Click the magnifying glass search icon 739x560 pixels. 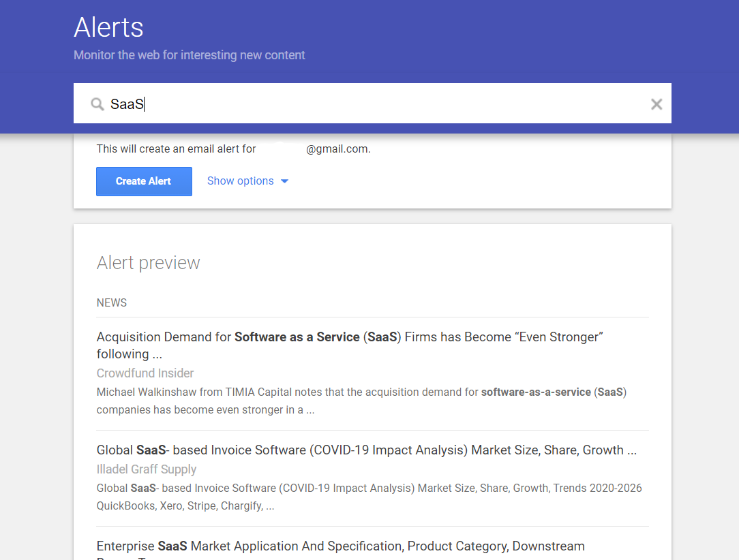click(x=97, y=104)
